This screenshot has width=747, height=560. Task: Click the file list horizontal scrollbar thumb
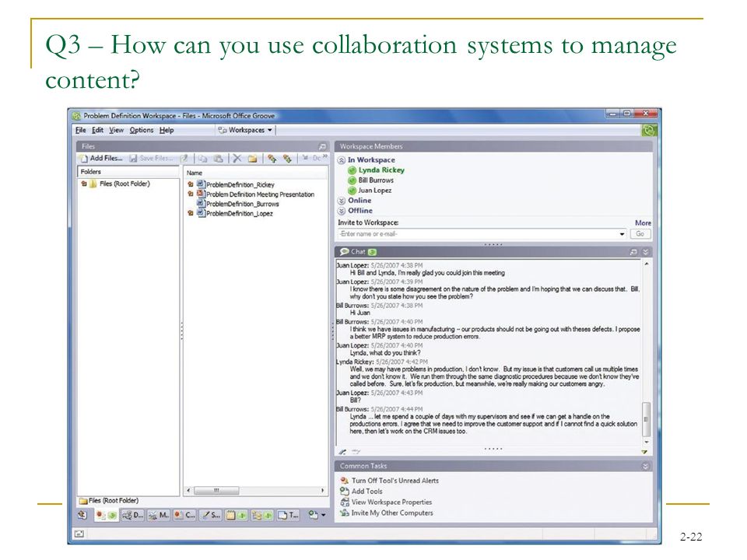coord(217,490)
